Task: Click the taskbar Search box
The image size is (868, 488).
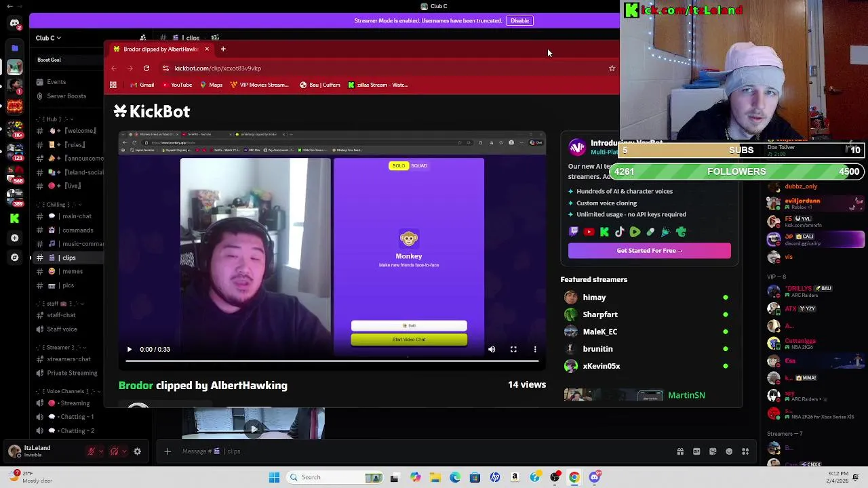Action: 334,477
